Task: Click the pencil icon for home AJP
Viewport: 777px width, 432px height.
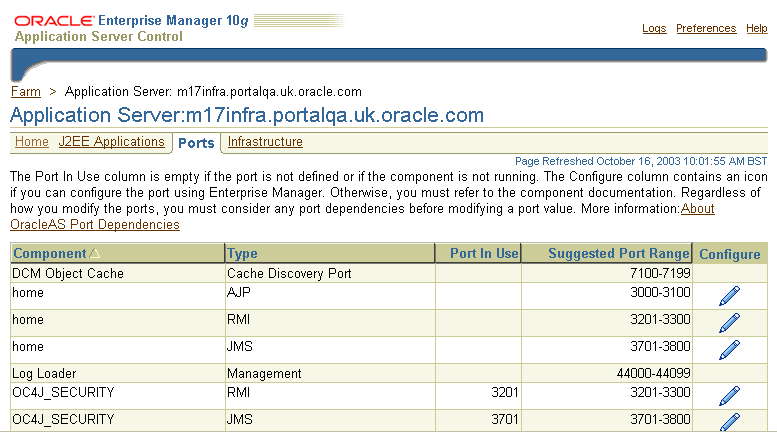Action: click(729, 296)
